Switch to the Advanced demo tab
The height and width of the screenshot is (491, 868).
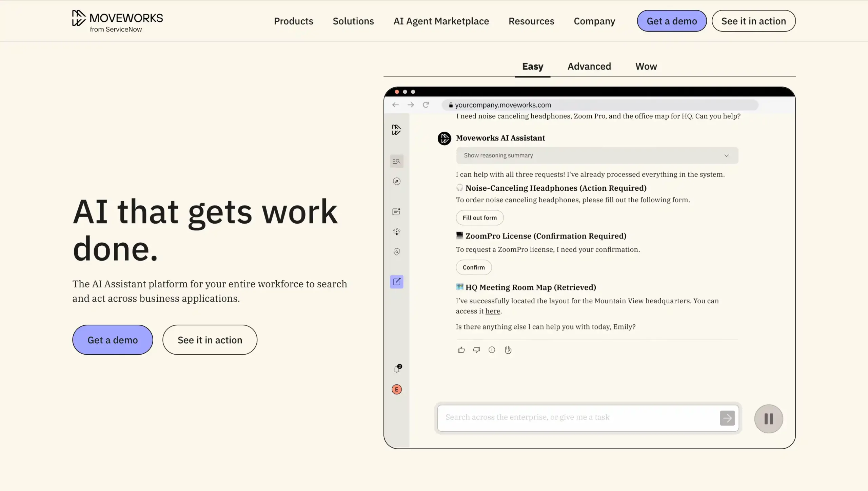click(x=589, y=67)
